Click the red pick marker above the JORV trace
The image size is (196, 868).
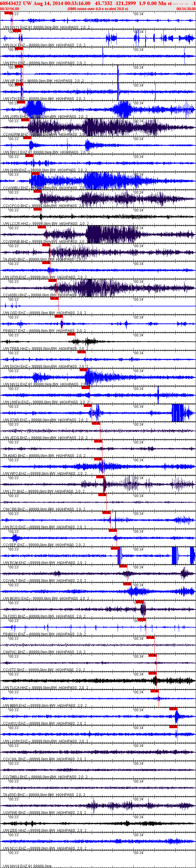[21, 102]
